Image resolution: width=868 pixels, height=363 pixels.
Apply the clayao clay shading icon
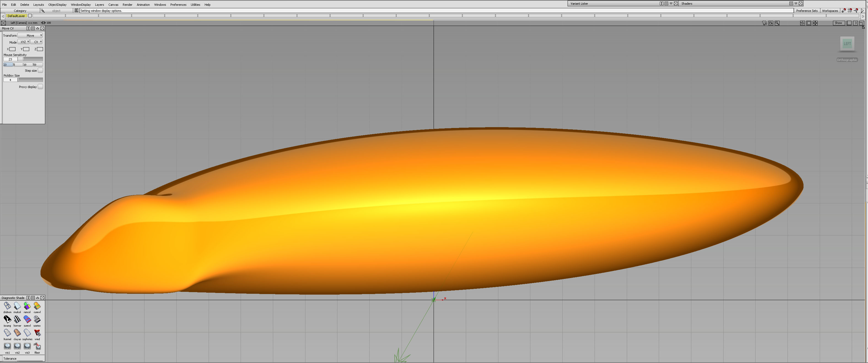click(x=17, y=333)
